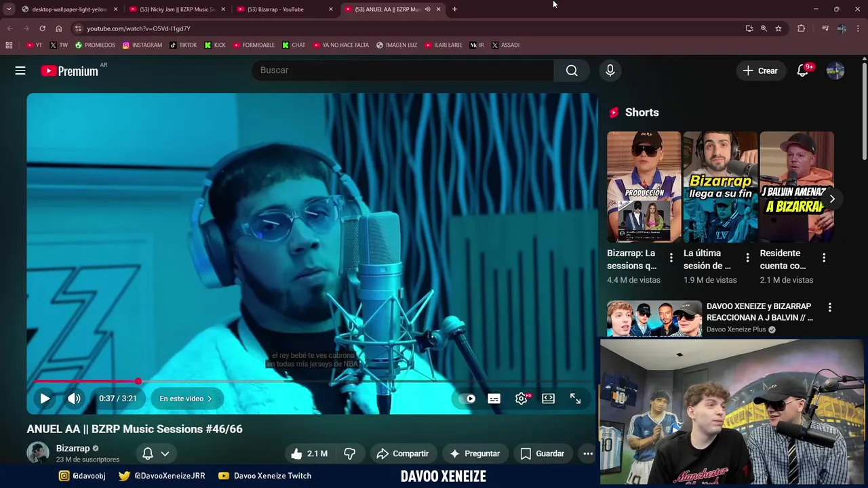
Task: Open the YouTube hamburger guide menu
Action: 20,70
